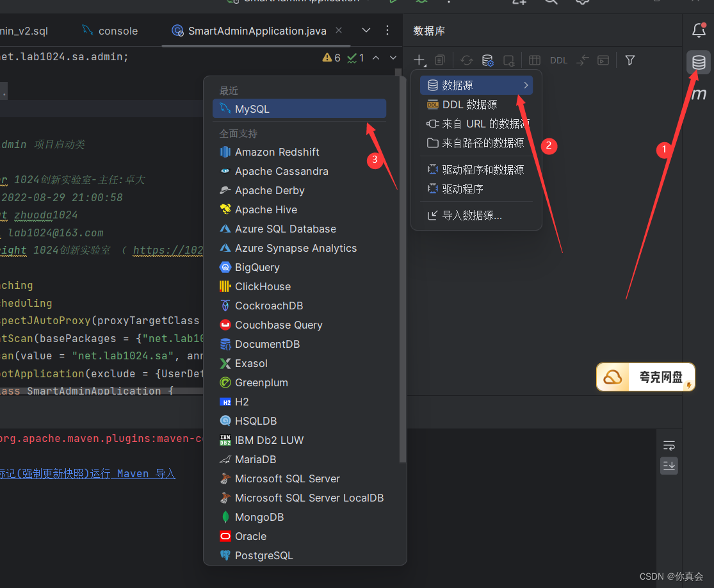The image size is (714, 588).
Task: Open the https://1024 link in comment
Action: (x=168, y=250)
